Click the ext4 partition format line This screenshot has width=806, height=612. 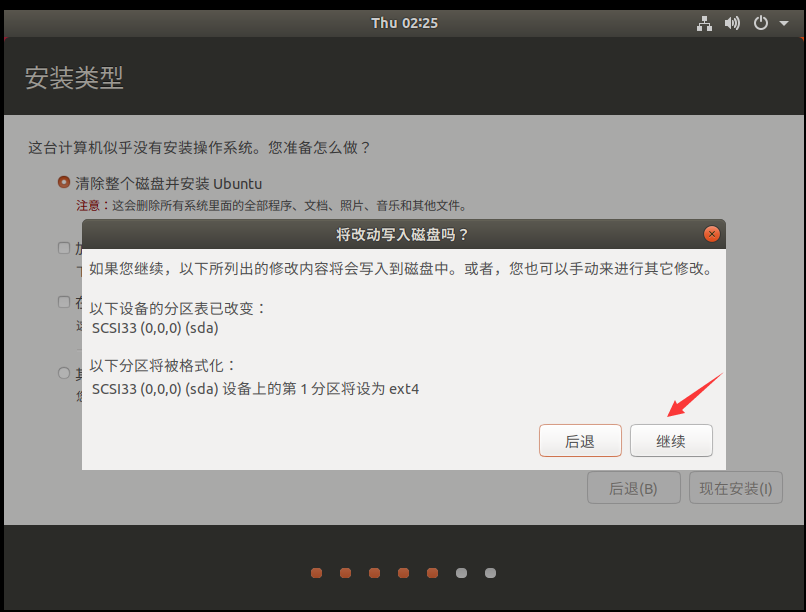coord(255,388)
